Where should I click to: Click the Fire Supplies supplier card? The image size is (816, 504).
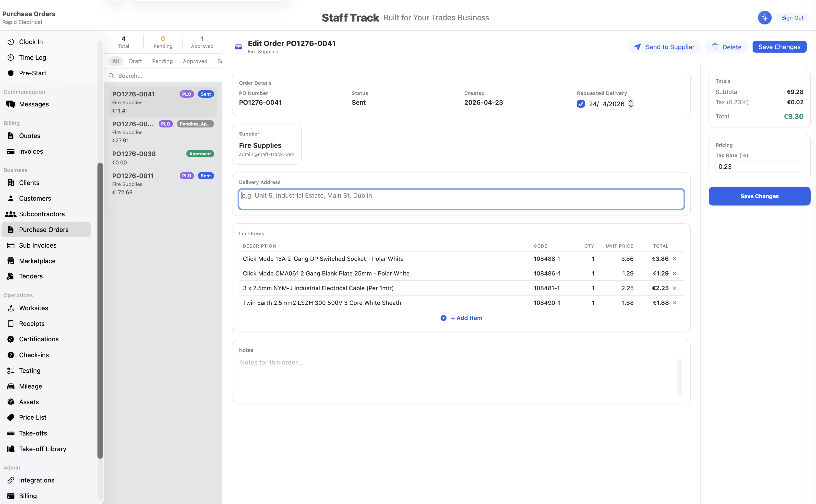[x=266, y=144]
